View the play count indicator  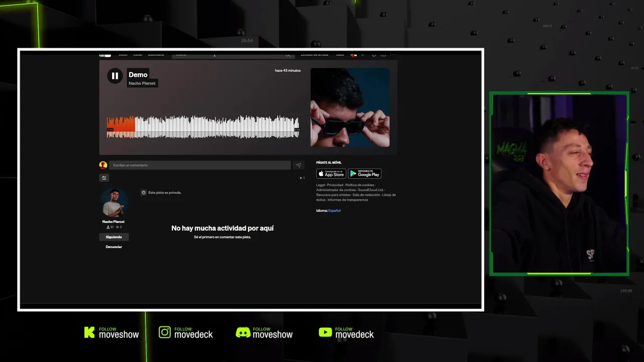302,178
